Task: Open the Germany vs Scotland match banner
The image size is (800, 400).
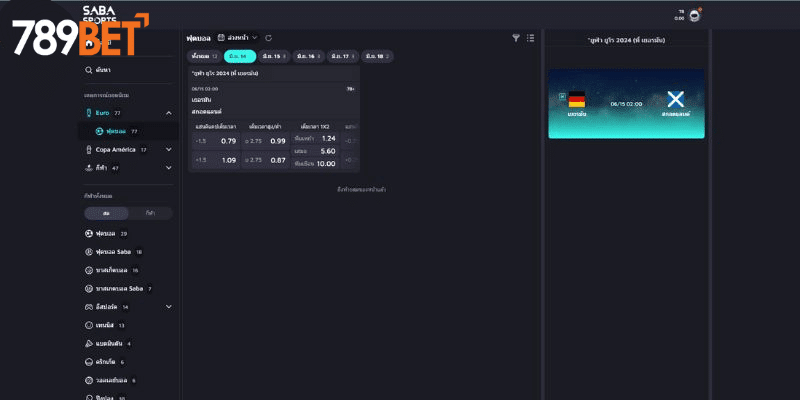Action: click(x=626, y=103)
